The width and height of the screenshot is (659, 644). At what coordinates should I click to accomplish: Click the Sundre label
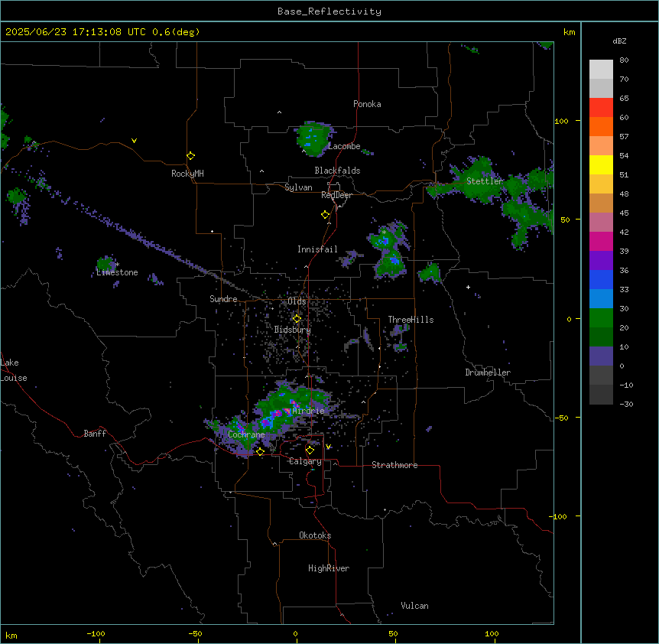click(223, 299)
